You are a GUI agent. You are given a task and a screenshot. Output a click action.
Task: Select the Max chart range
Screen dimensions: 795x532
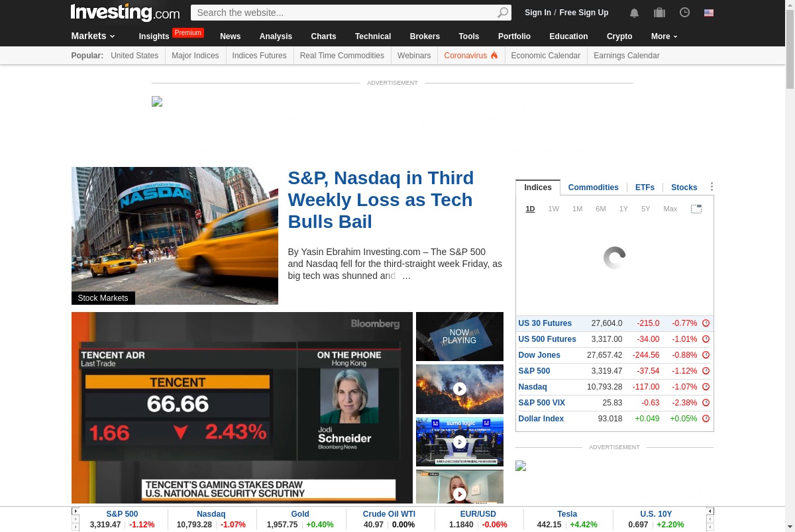(x=670, y=209)
